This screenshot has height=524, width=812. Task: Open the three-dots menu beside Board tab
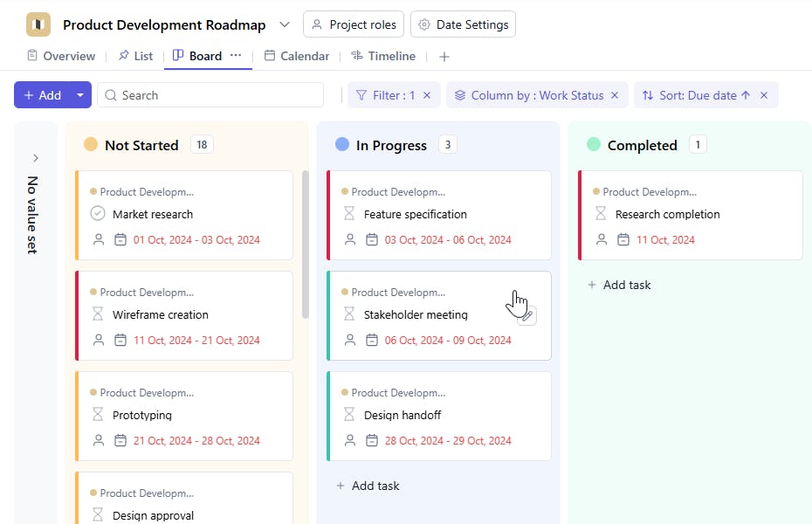(236, 56)
